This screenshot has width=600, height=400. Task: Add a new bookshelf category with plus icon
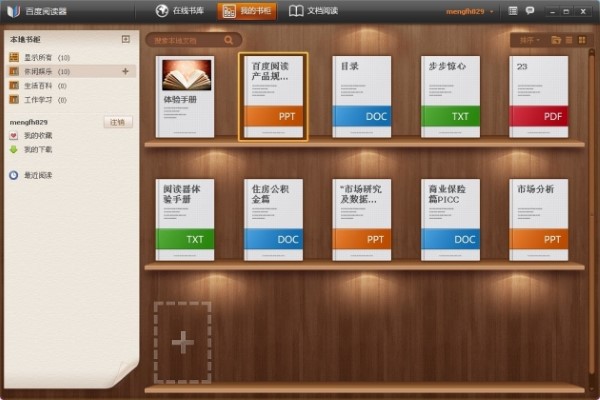(x=125, y=39)
